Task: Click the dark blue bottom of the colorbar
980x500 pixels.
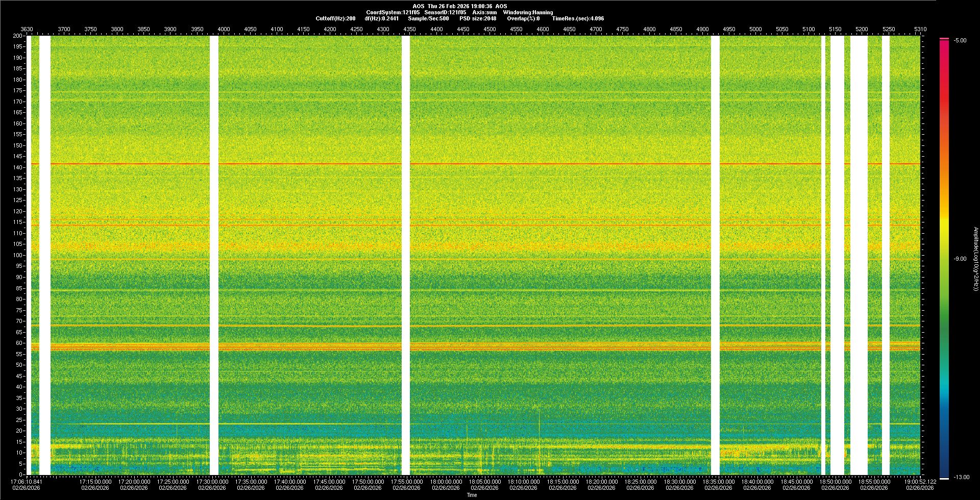Action: point(944,472)
